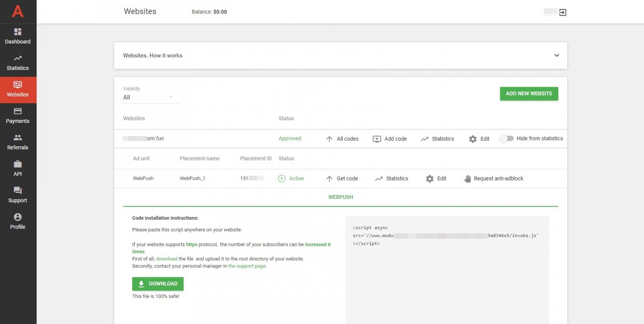Toggle Hide from statistics switch

click(x=507, y=138)
